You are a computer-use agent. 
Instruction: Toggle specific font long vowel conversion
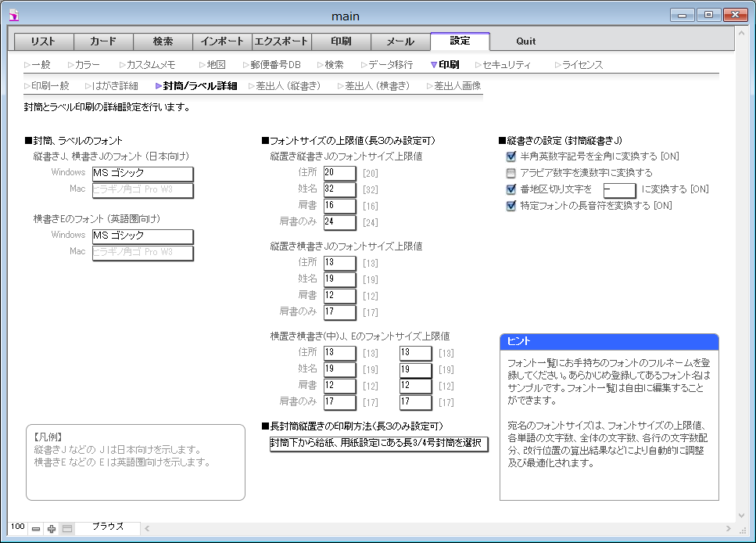click(x=511, y=206)
